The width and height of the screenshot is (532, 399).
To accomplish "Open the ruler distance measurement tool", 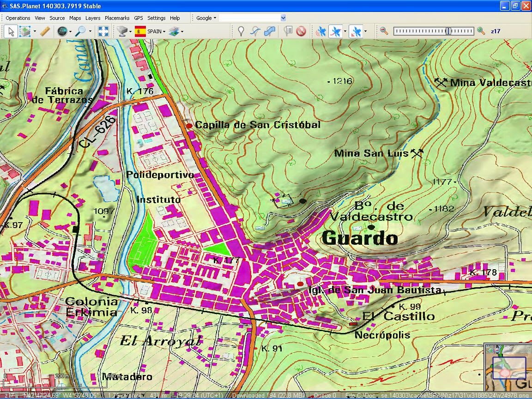I will (45, 31).
